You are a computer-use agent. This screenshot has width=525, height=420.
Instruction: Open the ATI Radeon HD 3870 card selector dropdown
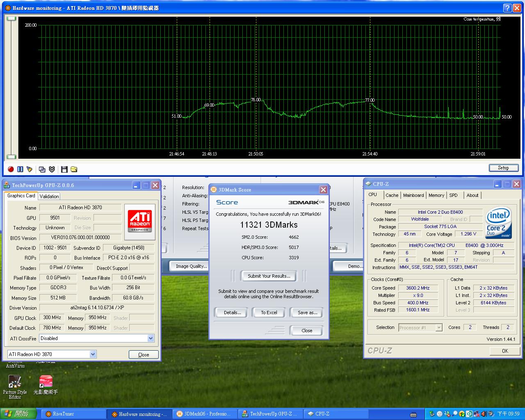(x=93, y=354)
